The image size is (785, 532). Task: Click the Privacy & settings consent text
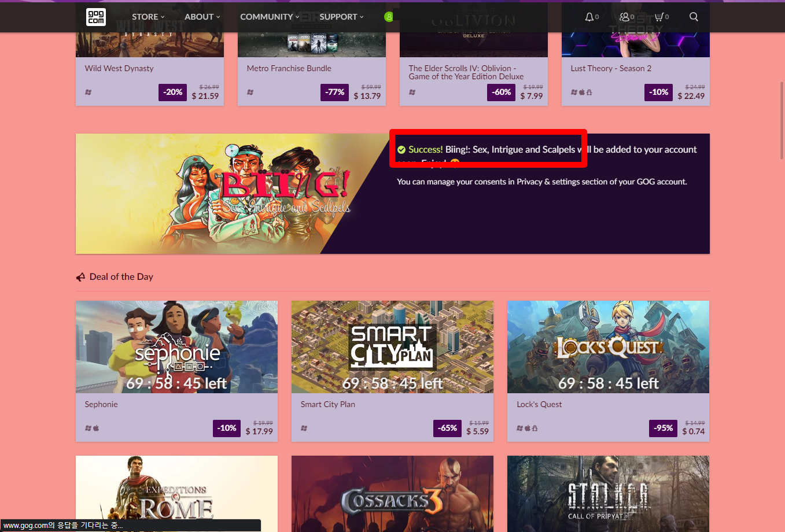[542, 182]
